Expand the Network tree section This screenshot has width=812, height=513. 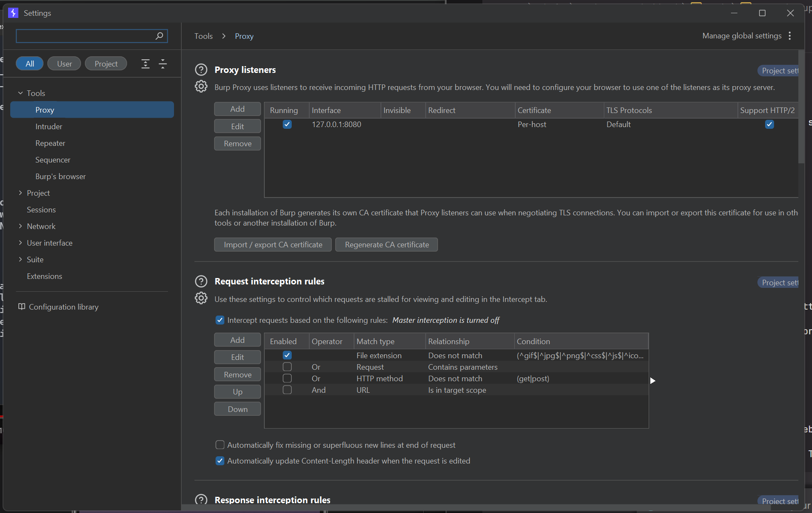pos(20,226)
